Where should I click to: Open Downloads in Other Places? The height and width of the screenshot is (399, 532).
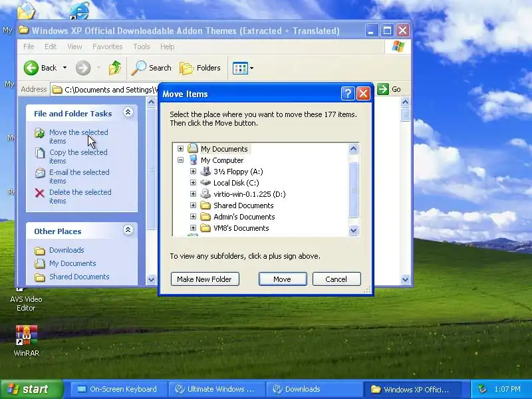tap(66, 250)
